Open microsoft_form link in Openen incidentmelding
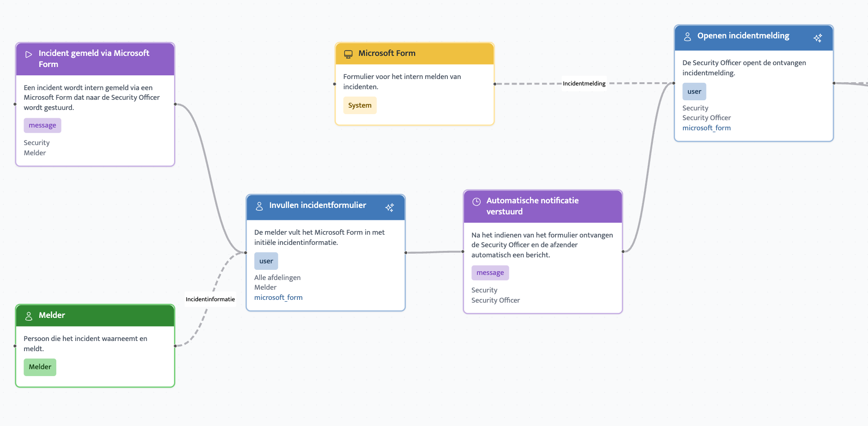The height and width of the screenshot is (426, 868). point(706,128)
